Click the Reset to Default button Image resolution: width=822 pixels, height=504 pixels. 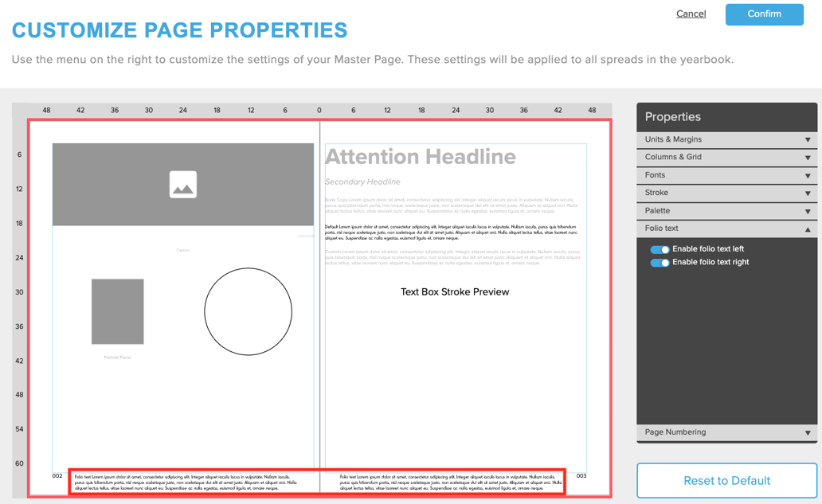point(726,480)
